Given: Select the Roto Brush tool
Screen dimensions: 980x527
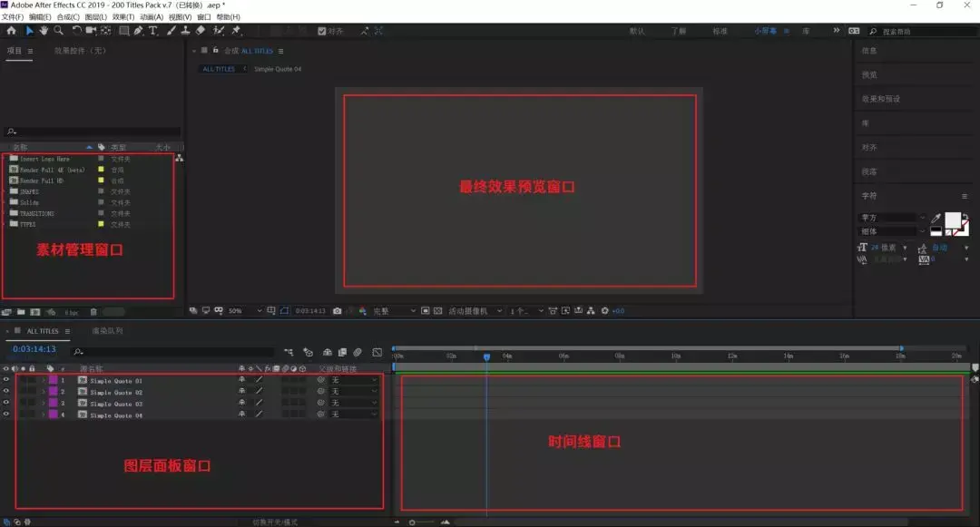Looking at the screenshot, I should coord(219,31).
